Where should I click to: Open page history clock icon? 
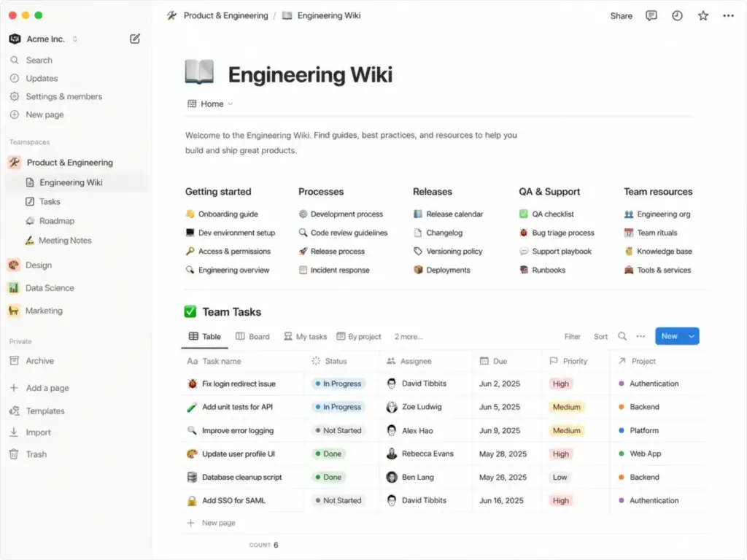click(x=677, y=16)
